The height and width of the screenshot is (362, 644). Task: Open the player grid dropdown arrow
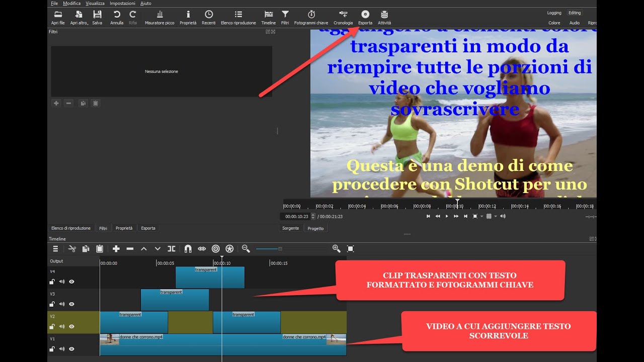coord(496,216)
